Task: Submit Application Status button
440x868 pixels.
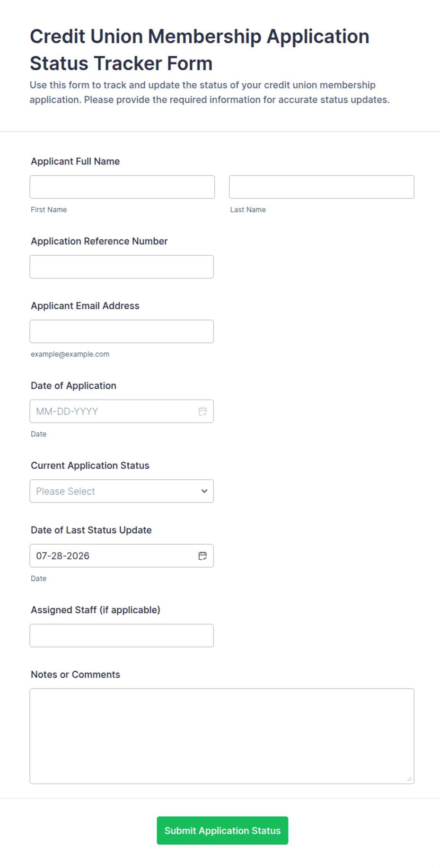Action: tap(222, 831)
